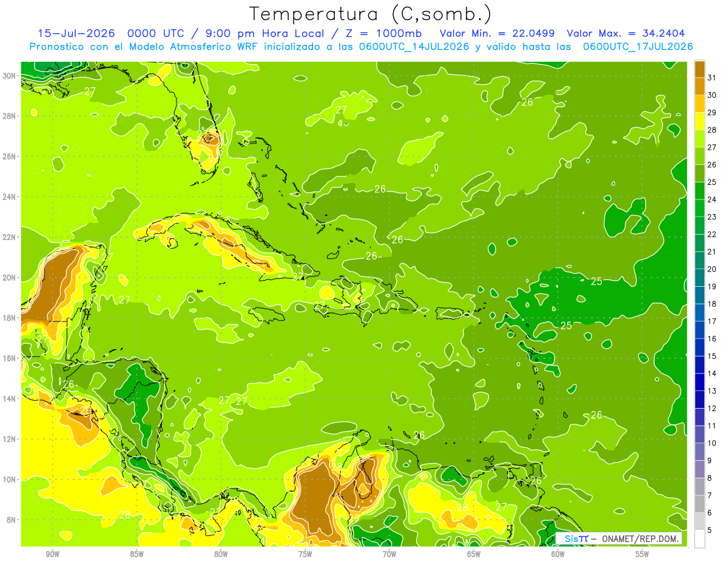Click the "7" color scale label
Viewport: 728px width, 562px height.
pyautogui.click(x=710, y=495)
